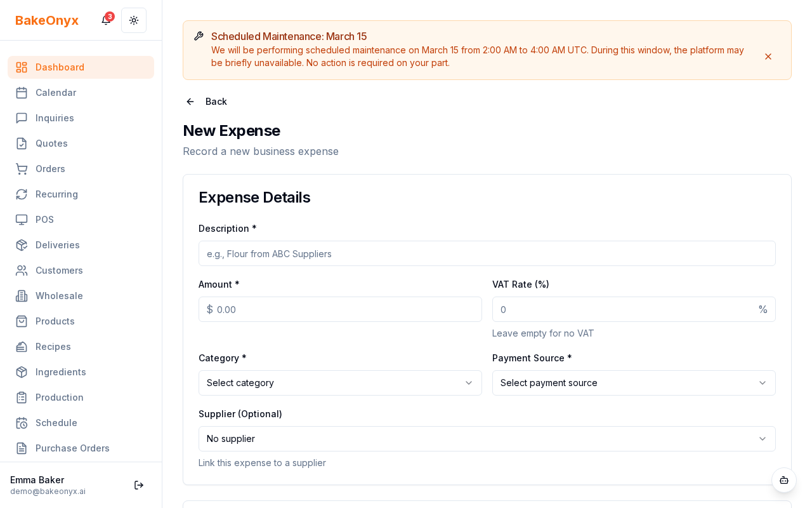Open the Calendar section

tap(56, 93)
